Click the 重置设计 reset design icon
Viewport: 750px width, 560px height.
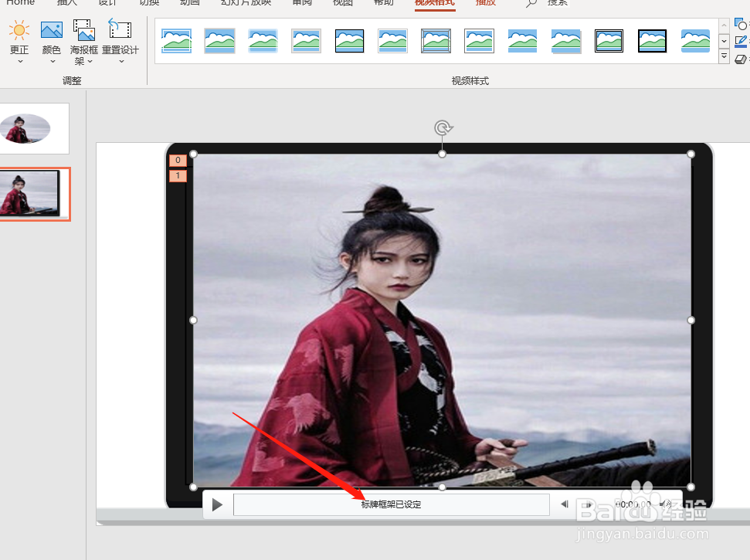[x=120, y=29]
